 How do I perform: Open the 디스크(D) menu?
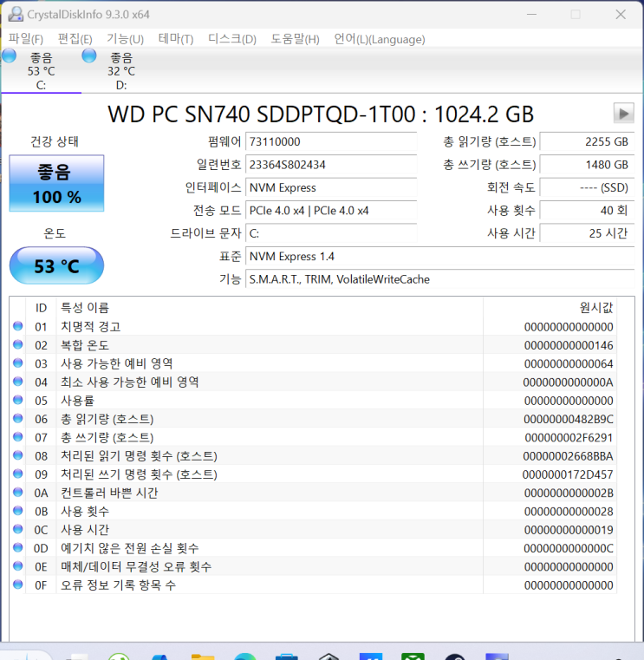pyautogui.click(x=232, y=39)
